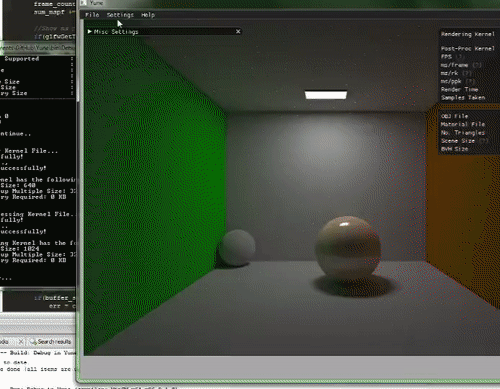This screenshot has width=500, height=389.
Task: Close the Misc Settings panel with X
Action: click(x=238, y=31)
